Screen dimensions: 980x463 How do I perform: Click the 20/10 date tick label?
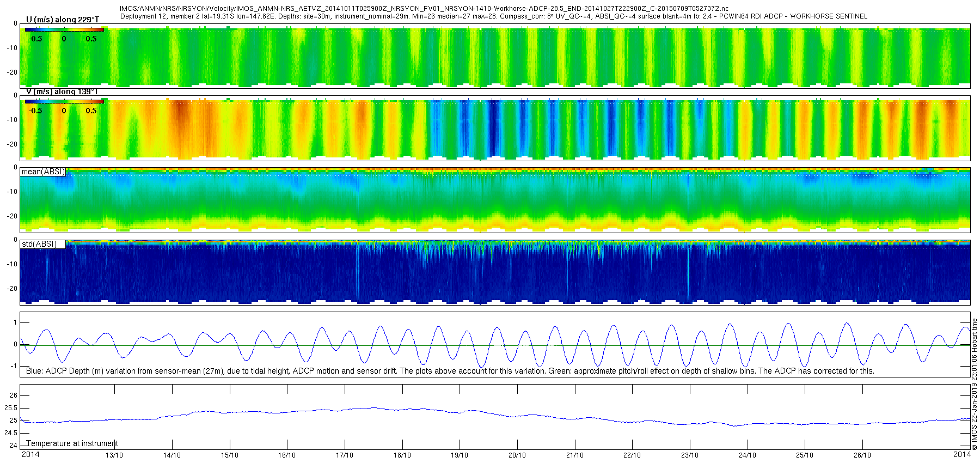pyautogui.click(x=517, y=455)
